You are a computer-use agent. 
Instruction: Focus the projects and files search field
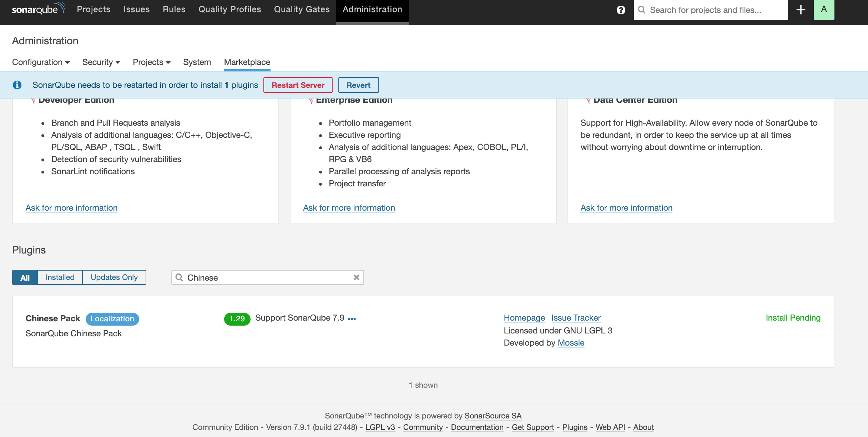tap(716, 10)
